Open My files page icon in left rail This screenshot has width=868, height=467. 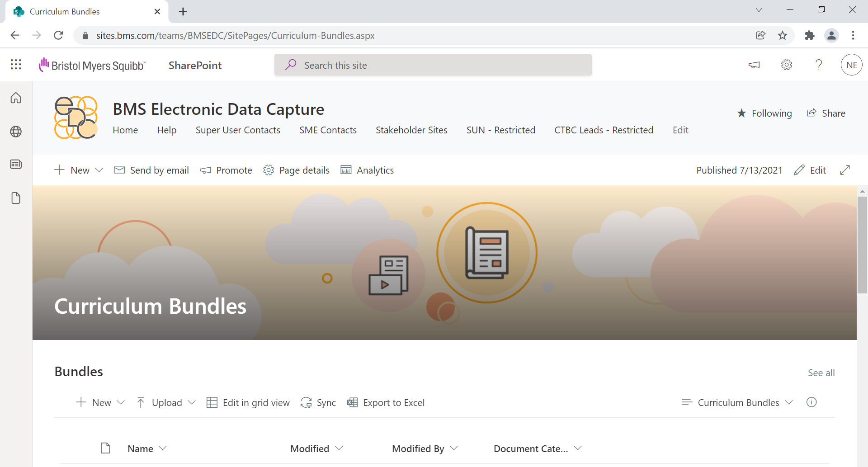click(x=16, y=198)
